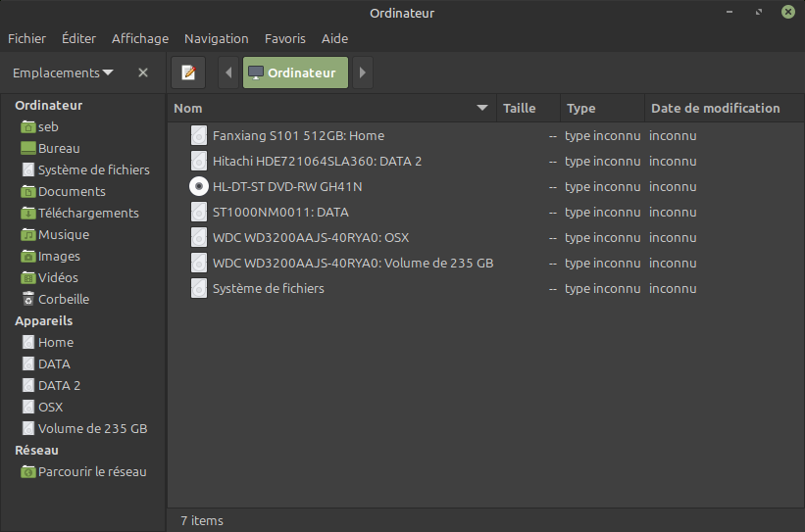Click the edit location pencil icon
This screenshot has width=805, height=532.
(188, 73)
